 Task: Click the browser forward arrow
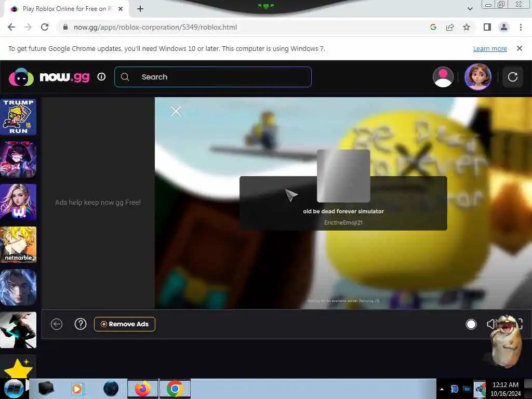(28, 27)
